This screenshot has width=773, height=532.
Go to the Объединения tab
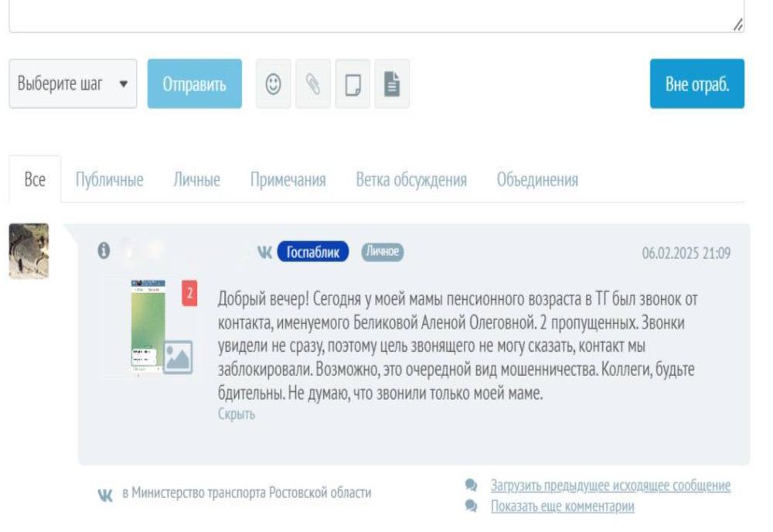pyautogui.click(x=537, y=180)
